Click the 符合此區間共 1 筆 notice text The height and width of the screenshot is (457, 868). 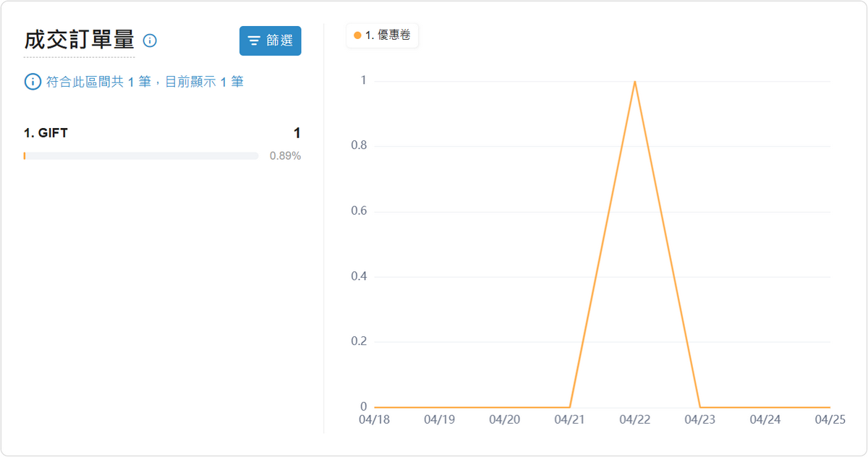coord(145,82)
